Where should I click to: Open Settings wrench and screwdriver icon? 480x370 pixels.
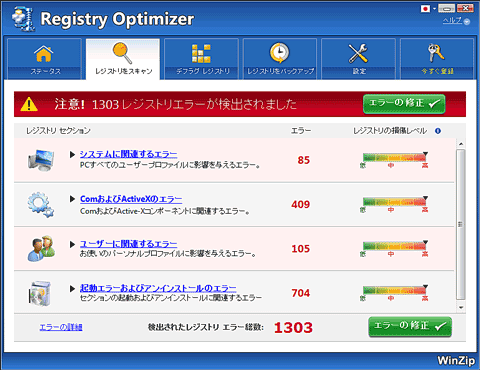tap(358, 53)
